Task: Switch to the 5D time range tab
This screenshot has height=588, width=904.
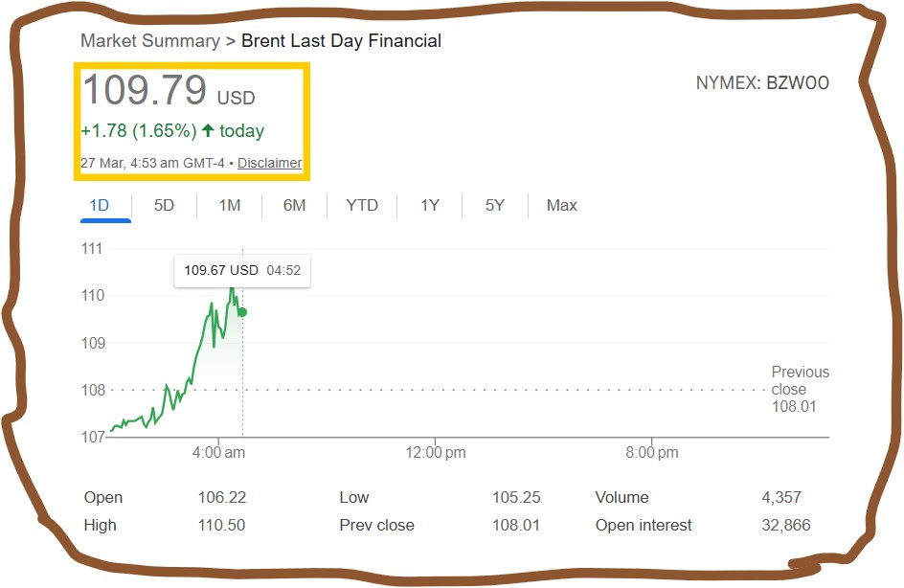Action: click(165, 205)
